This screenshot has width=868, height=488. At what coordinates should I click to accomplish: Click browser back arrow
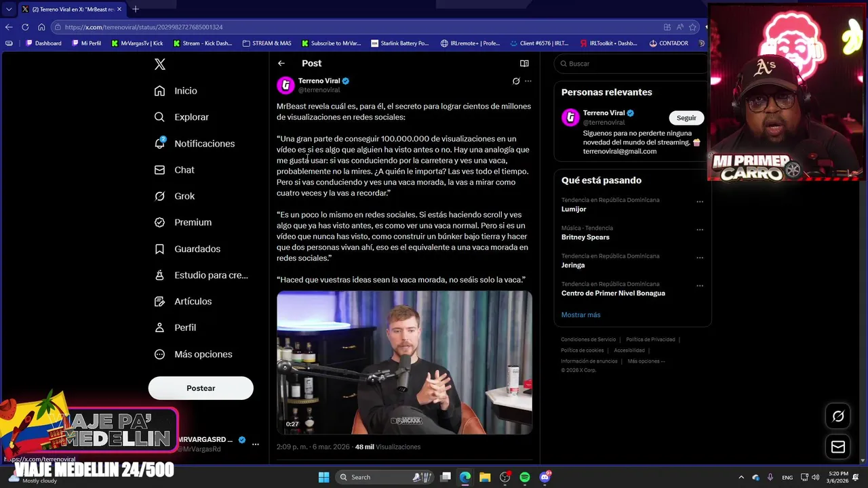(9, 27)
